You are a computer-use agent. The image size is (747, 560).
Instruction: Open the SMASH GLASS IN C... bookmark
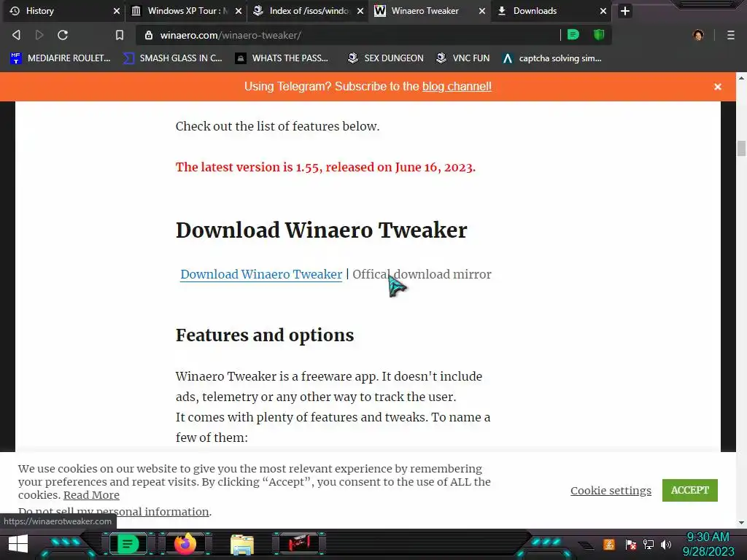pos(173,58)
